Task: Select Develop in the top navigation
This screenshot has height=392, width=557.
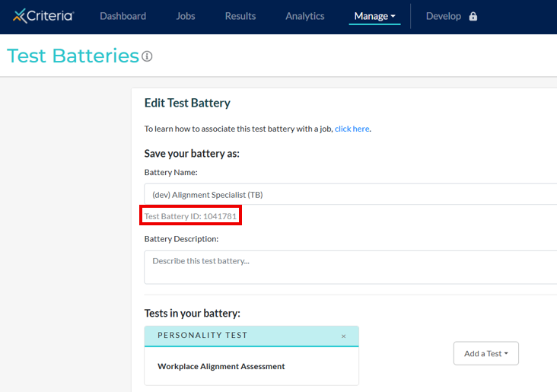Action: 444,16
